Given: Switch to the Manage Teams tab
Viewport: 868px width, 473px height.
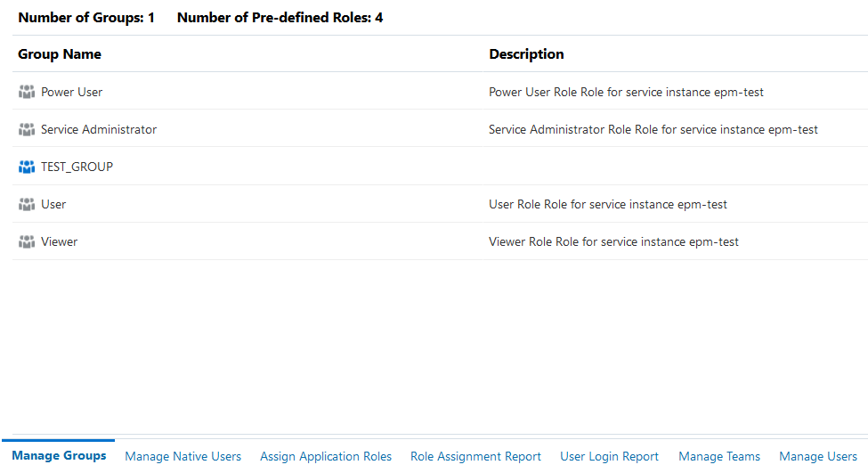Looking at the screenshot, I should 719,456.
